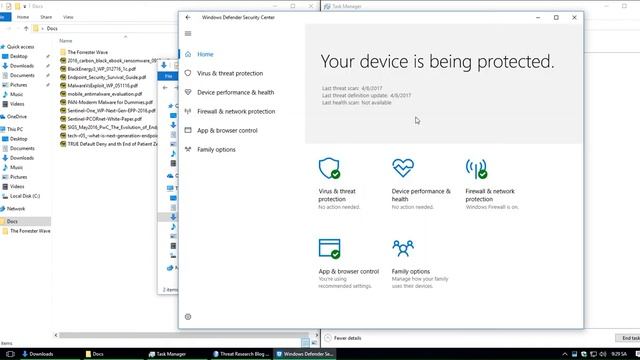Click the window icon for App & browser control
Viewport: 640px width, 360px height.
coord(329,249)
